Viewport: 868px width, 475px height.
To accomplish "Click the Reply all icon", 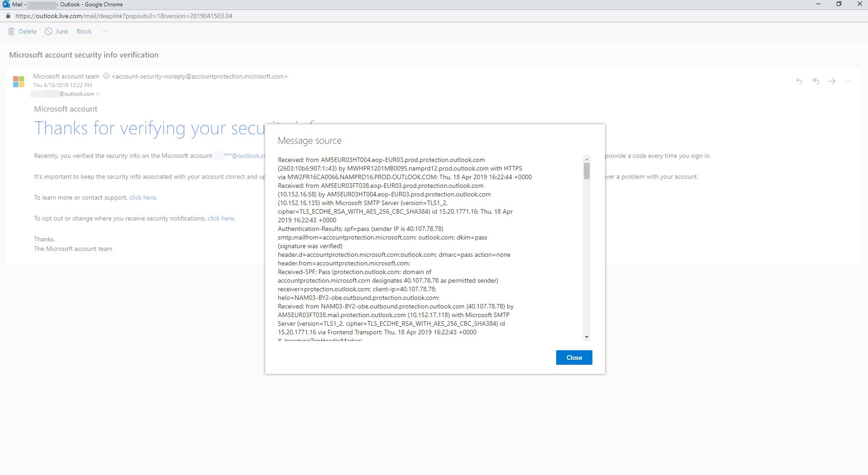I will (815, 81).
